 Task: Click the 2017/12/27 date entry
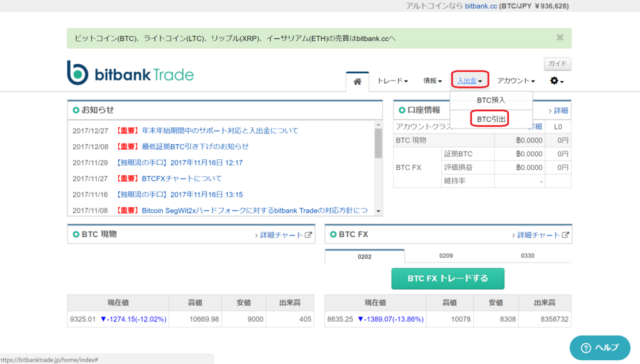[x=90, y=131]
